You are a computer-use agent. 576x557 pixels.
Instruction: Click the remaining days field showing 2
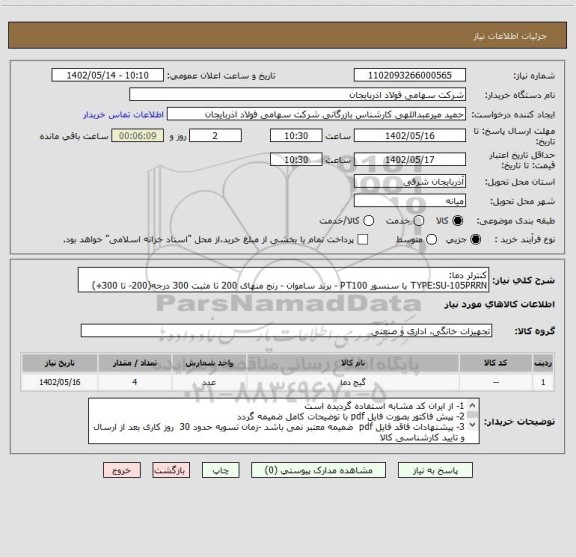tap(215, 136)
